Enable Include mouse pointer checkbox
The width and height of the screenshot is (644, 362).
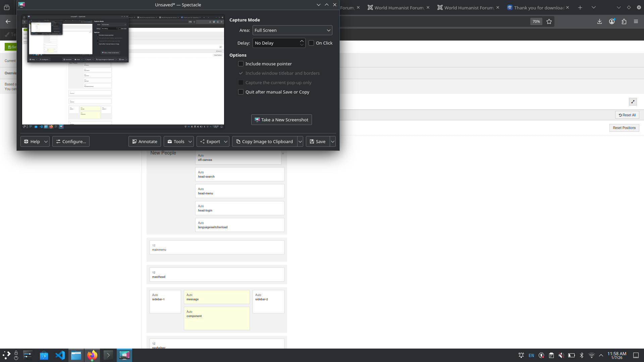241,64
